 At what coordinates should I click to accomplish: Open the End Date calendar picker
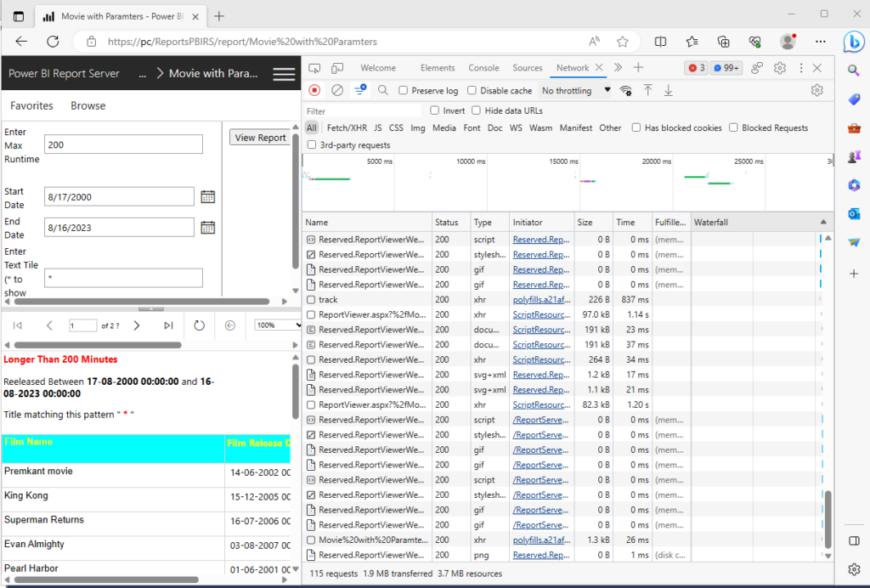click(207, 228)
